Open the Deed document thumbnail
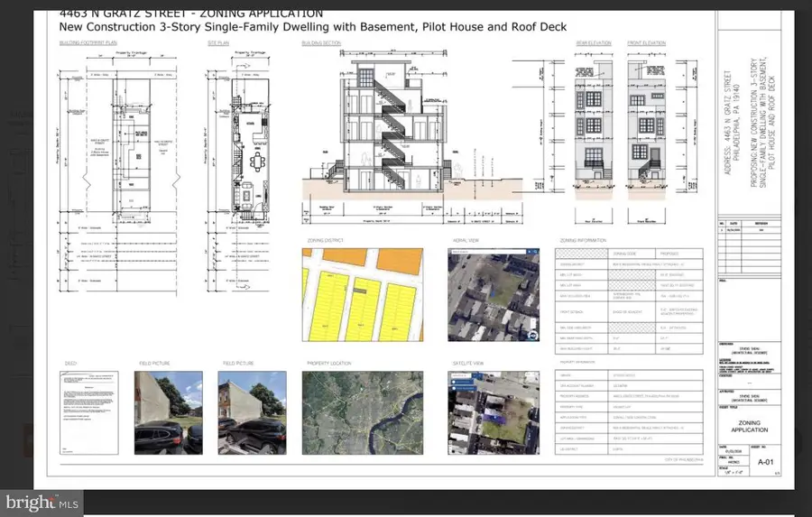 (x=89, y=413)
